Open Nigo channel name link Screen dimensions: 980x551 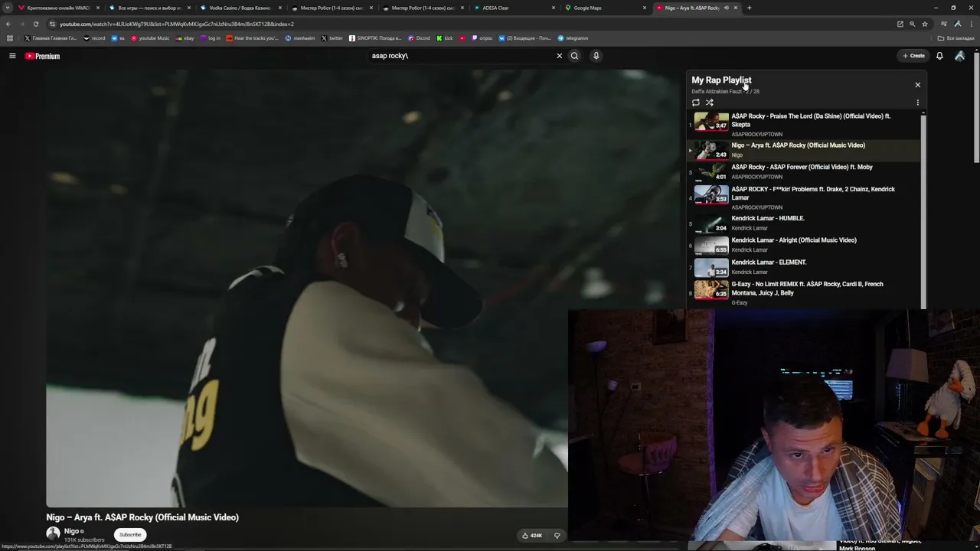[x=71, y=531]
